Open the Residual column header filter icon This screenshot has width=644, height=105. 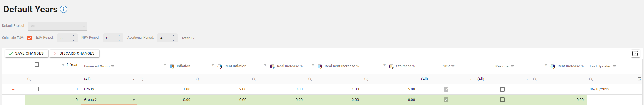point(512,66)
